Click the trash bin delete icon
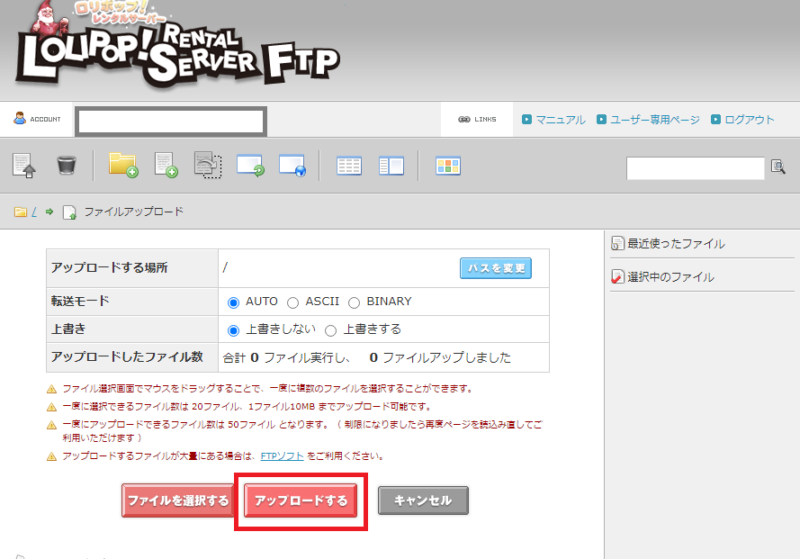The height and width of the screenshot is (559, 800). point(66,166)
